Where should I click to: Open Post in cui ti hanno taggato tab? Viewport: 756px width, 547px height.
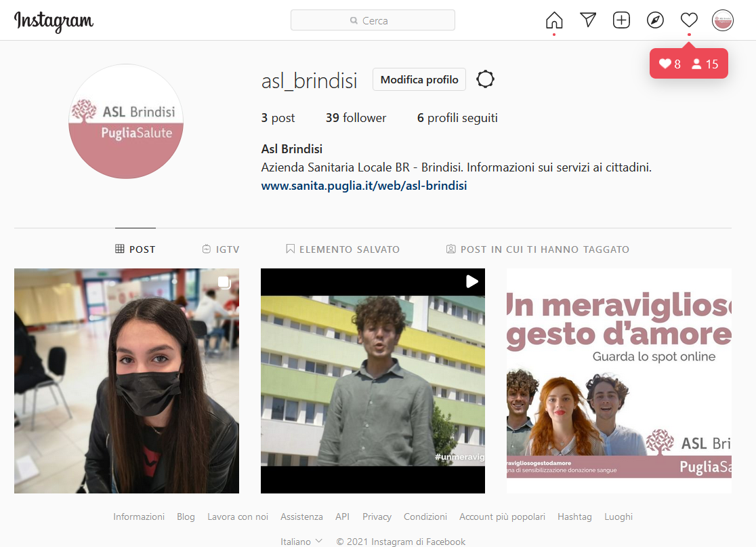pos(538,249)
